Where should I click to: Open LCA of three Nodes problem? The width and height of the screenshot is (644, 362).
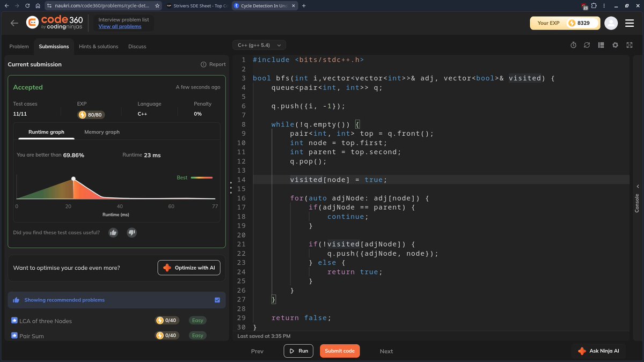pyautogui.click(x=46, y=321)
